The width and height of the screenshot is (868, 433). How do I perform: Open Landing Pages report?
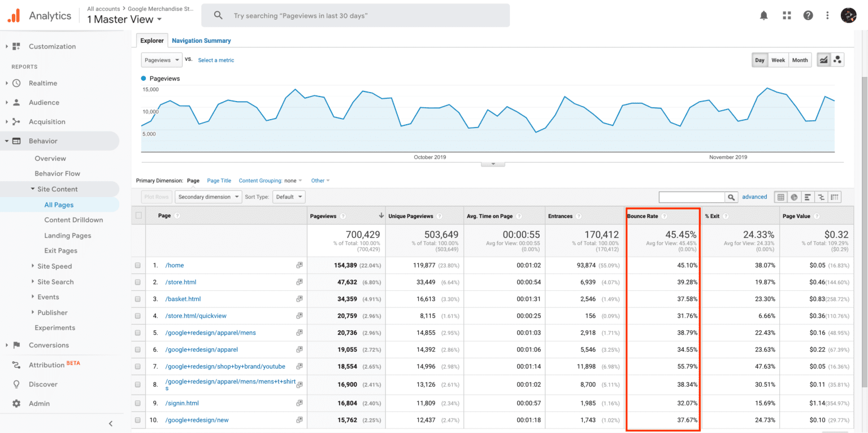[68, 235]
